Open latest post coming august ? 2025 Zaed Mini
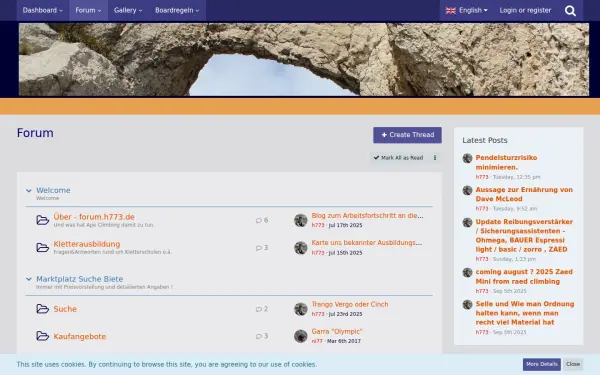Image resolution: width=600 pixels, height=375 pixels. (524, 277)
